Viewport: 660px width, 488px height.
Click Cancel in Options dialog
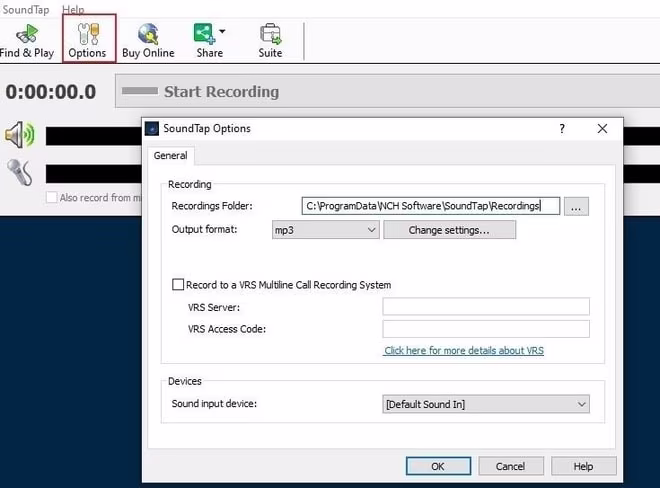pyautogui.click(x=511, y=466)
